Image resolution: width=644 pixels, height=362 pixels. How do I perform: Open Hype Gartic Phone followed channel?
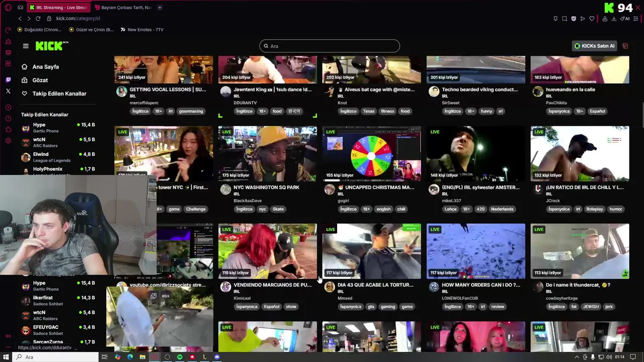coord(58,128)
